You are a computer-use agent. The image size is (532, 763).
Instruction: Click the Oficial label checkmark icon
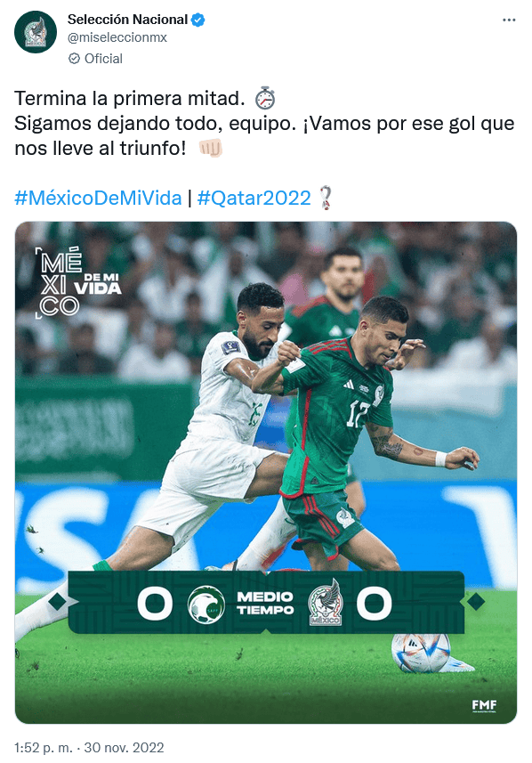click(x=74, y=59)
